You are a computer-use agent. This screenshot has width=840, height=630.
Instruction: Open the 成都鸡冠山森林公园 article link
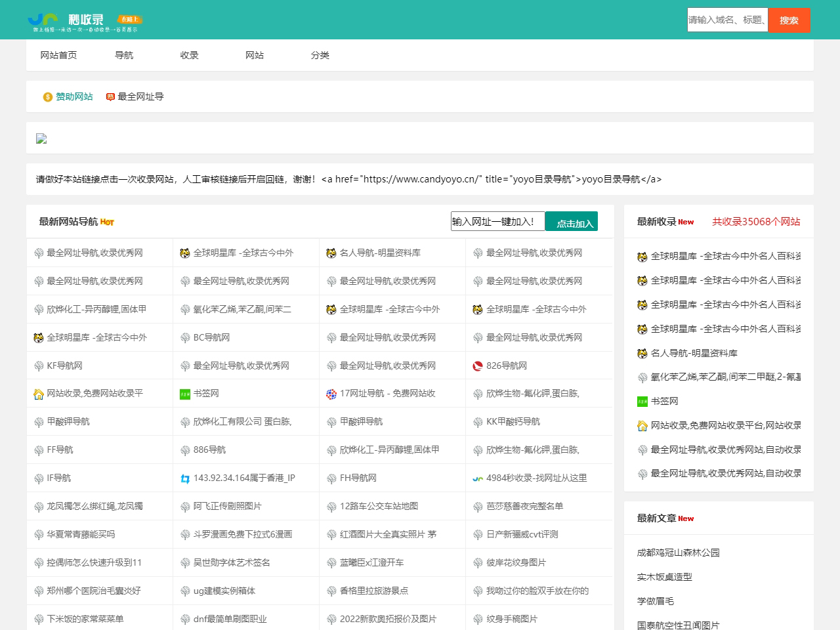(x=678, y=553)
